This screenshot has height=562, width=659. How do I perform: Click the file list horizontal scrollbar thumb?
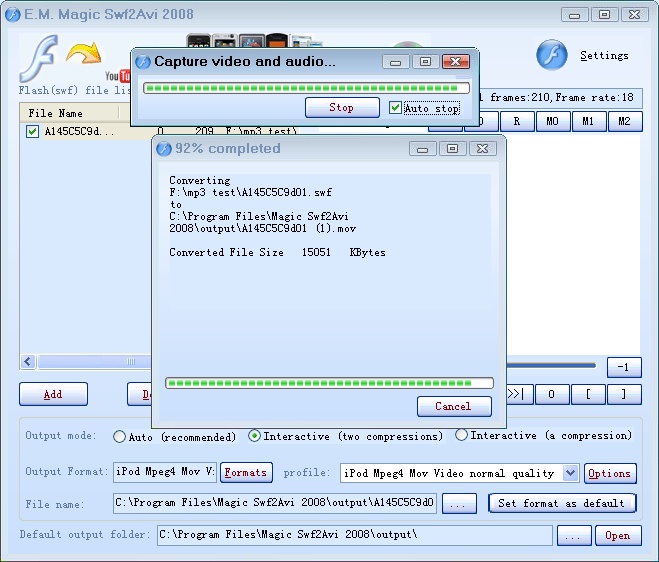(95, 361)
